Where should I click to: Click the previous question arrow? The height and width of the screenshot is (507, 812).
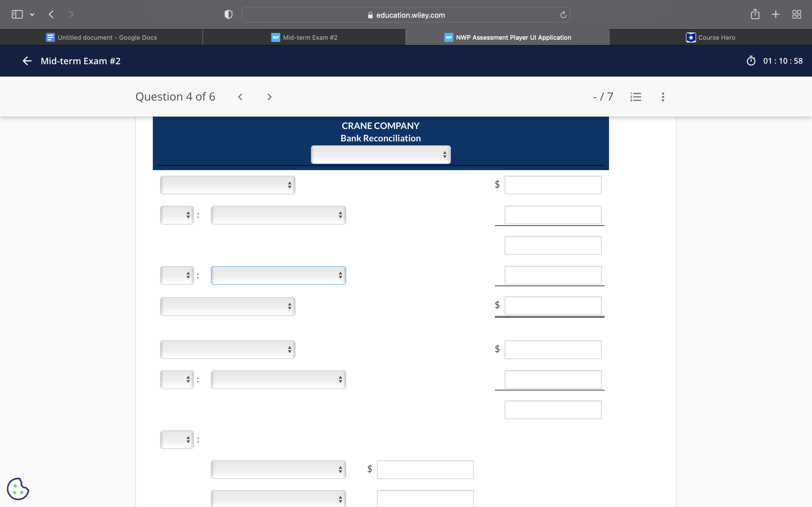(240, 97)
